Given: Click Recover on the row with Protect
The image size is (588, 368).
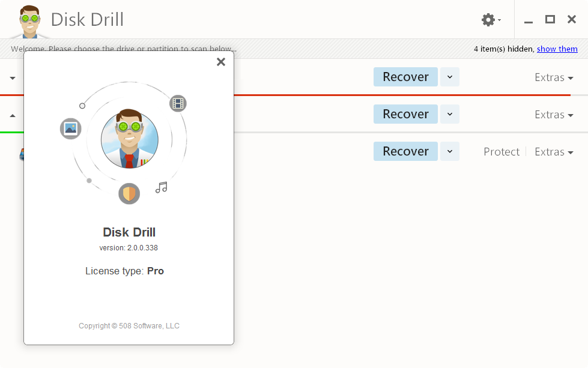Looking at the screenshot, I should click(405, 151).
